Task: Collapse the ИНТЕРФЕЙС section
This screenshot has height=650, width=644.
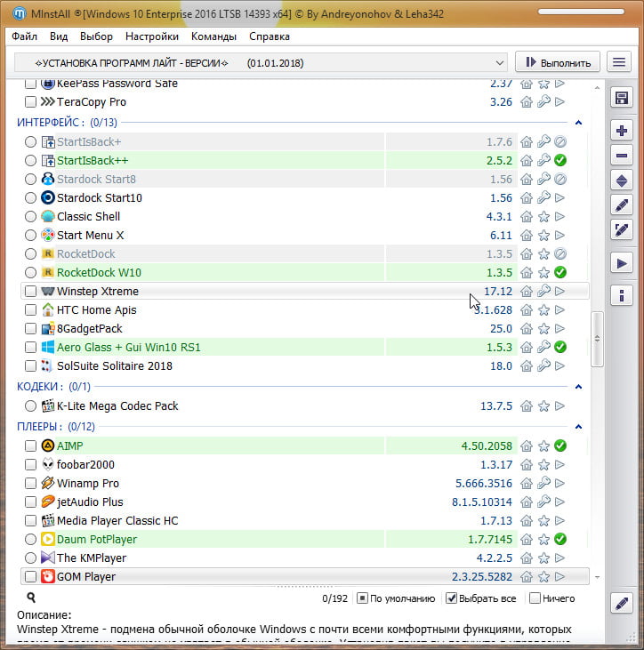Action: (x=578, y=123)
